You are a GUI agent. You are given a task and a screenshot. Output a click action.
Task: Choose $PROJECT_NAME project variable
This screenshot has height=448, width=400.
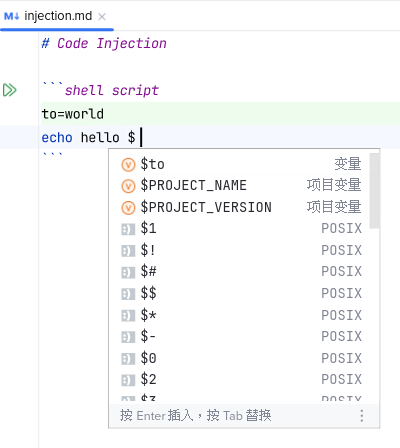point(240,185)
